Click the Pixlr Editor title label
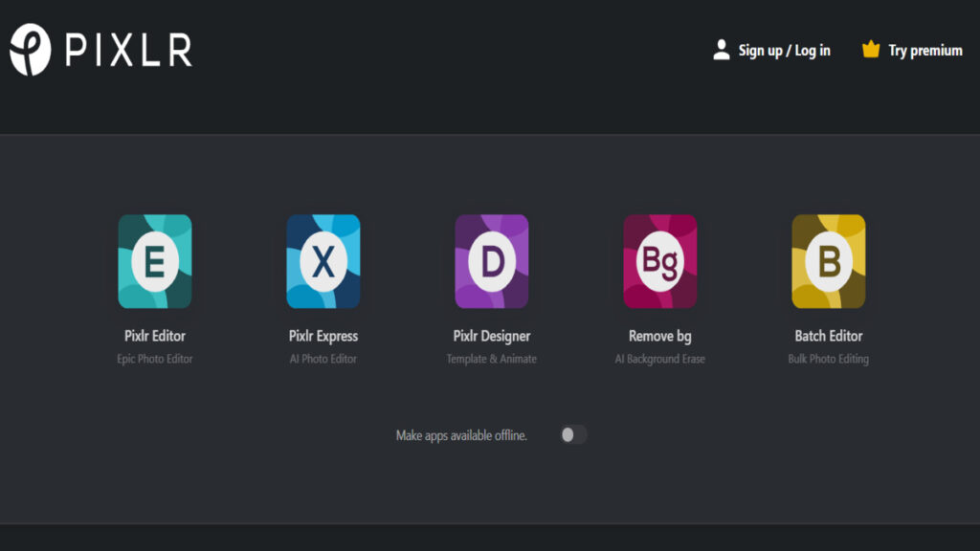 [155, 336]
